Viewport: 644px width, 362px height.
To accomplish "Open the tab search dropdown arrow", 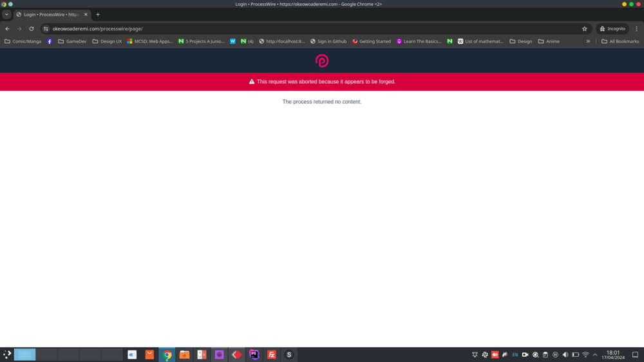I will tap(6, 14).
